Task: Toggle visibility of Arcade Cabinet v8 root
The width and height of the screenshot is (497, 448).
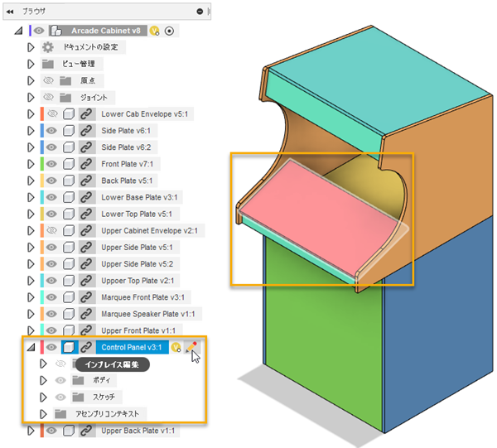Action: 39,31
